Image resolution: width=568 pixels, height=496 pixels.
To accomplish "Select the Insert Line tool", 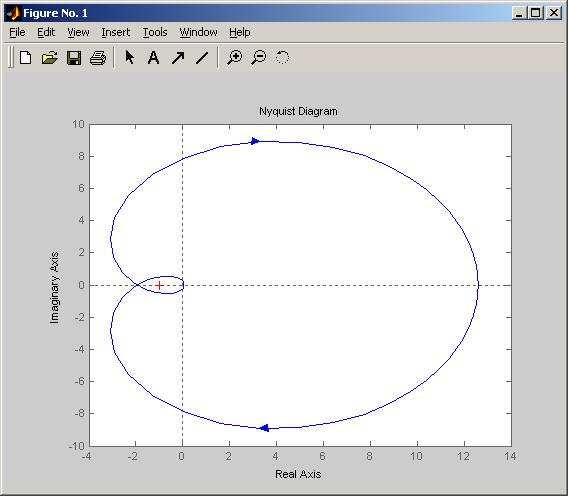I will click(202, 58).
